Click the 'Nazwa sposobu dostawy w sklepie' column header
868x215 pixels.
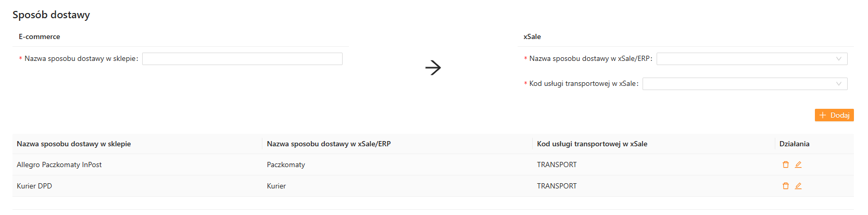(x=74, y=144)
